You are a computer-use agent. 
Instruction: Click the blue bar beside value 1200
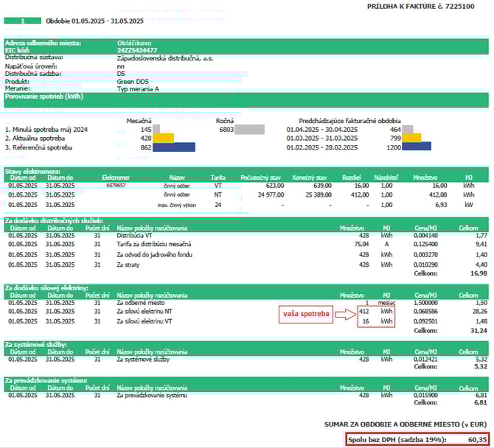coord(417,147)
